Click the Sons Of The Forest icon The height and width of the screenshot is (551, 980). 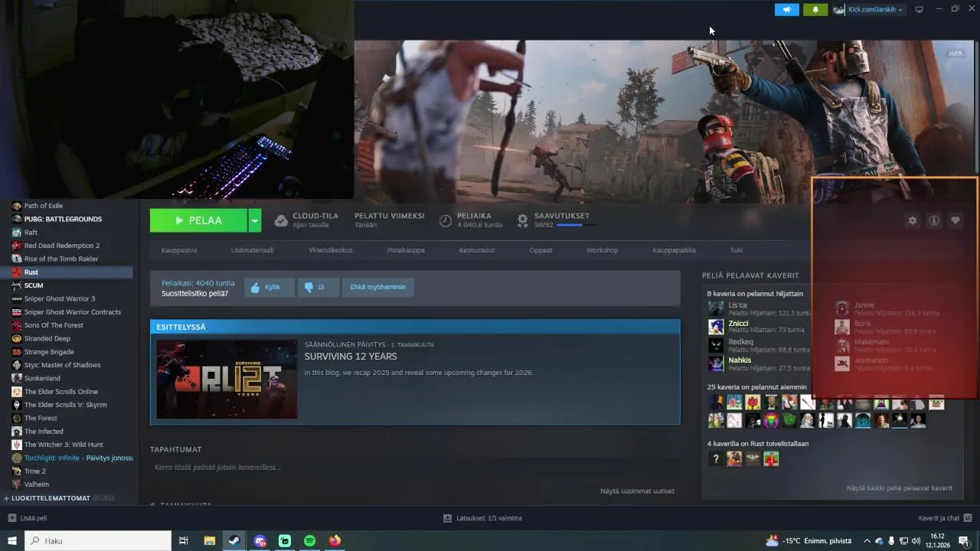(x=17, y=325)
